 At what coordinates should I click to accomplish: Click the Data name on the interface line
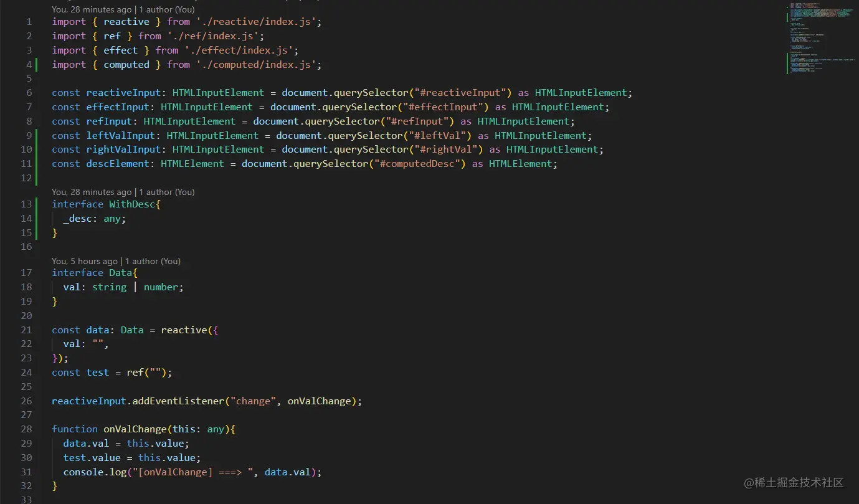tap(121, 273)
